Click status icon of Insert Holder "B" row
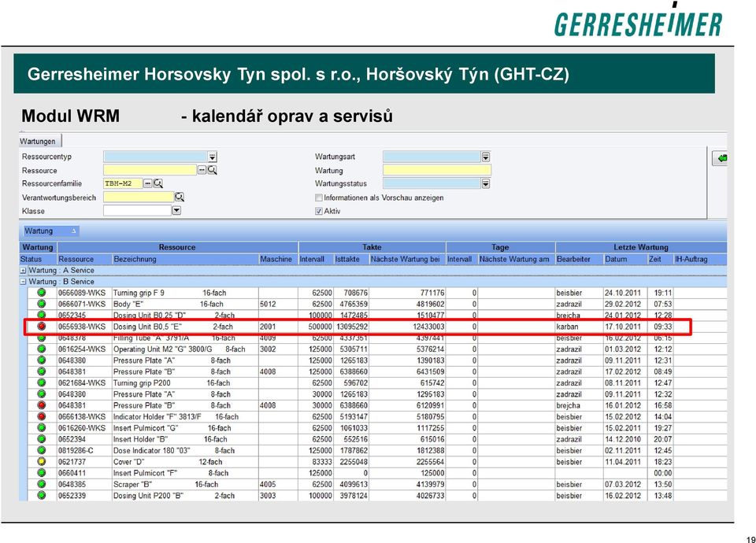This screenshot has height=543, width=756. (42, 439)
